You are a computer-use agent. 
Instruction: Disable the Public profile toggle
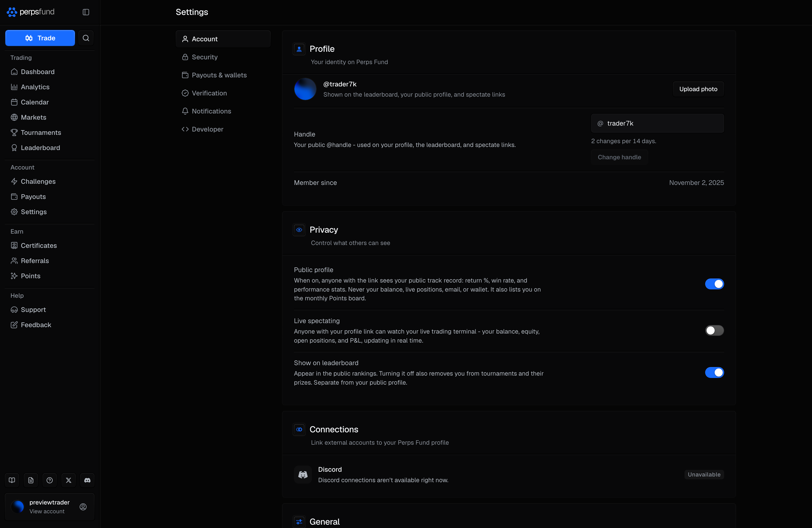tap(714, 284)
